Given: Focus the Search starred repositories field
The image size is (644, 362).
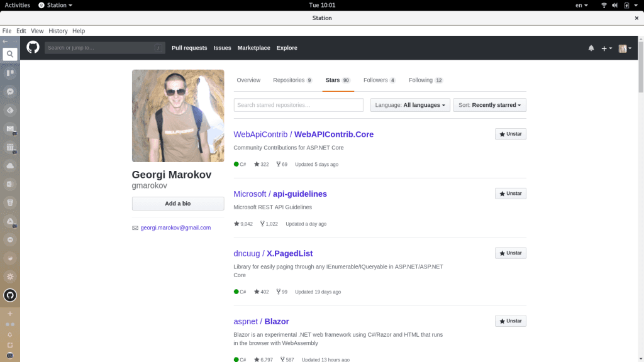Looking at the screenshot, I should click(x=298, y=105).
